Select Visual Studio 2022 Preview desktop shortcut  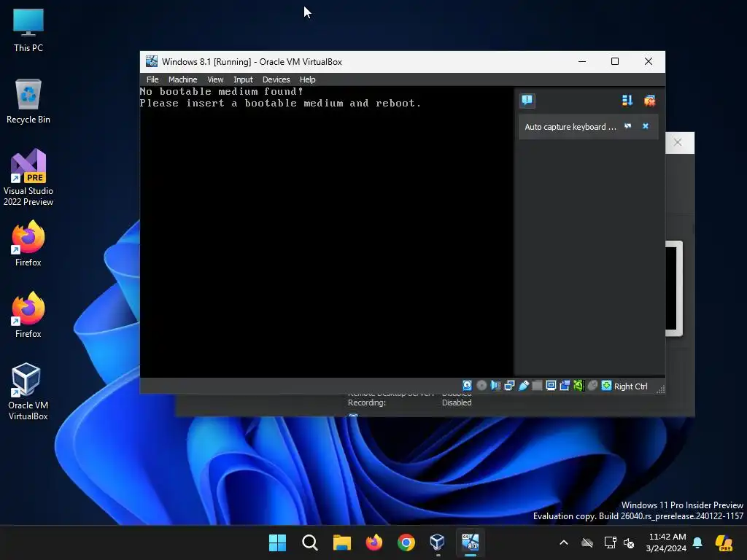coord(28,178)
